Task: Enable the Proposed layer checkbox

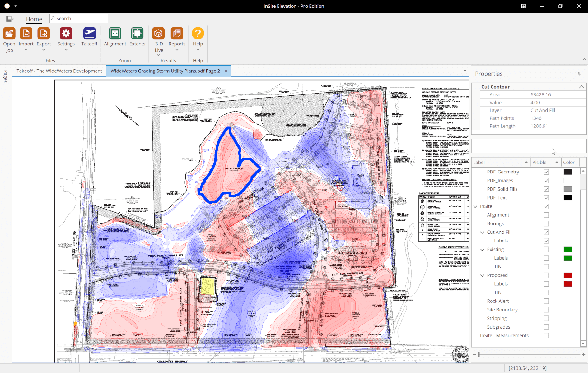Action: pos(546,275)
